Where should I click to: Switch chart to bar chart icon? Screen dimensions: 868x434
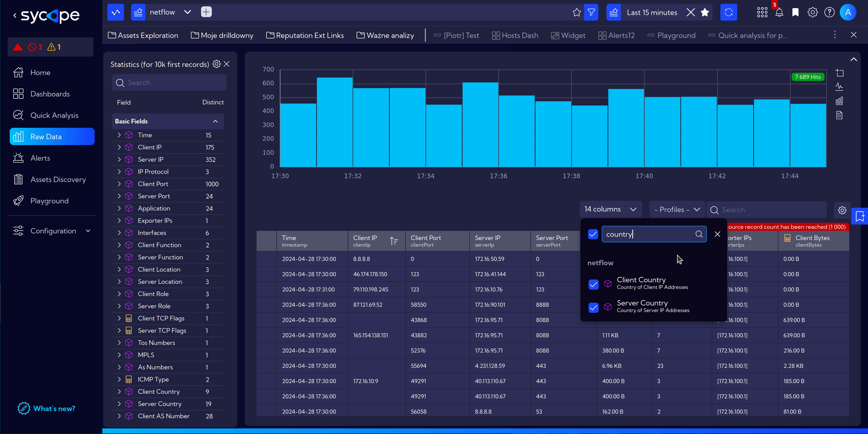(x=839, y=101)
